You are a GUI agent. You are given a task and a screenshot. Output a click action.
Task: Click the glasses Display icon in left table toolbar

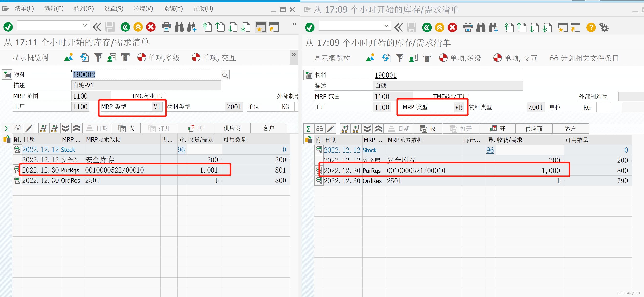pyautogui.click(x=18, y=128)
